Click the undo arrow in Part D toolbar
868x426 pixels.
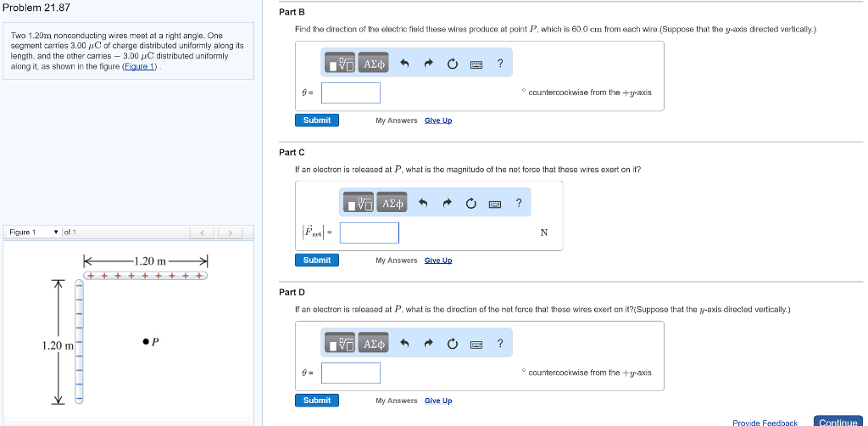click(405, 344)
